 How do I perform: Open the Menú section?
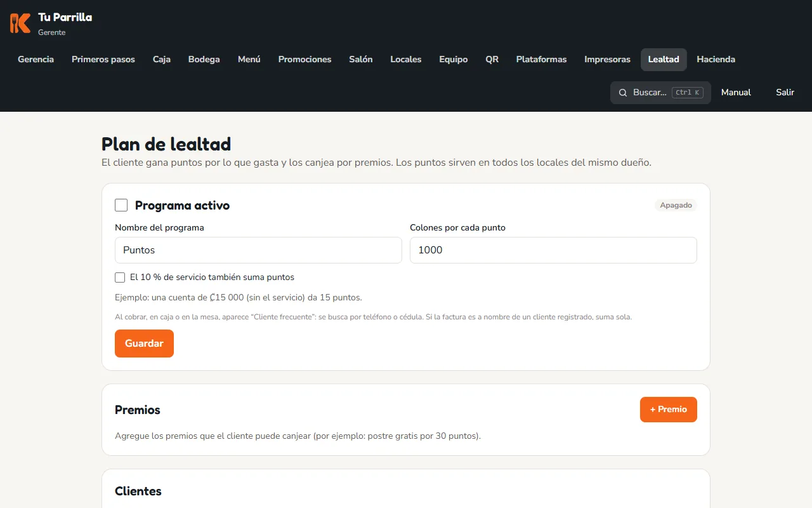pyautogui.click(x=249, y=59)
